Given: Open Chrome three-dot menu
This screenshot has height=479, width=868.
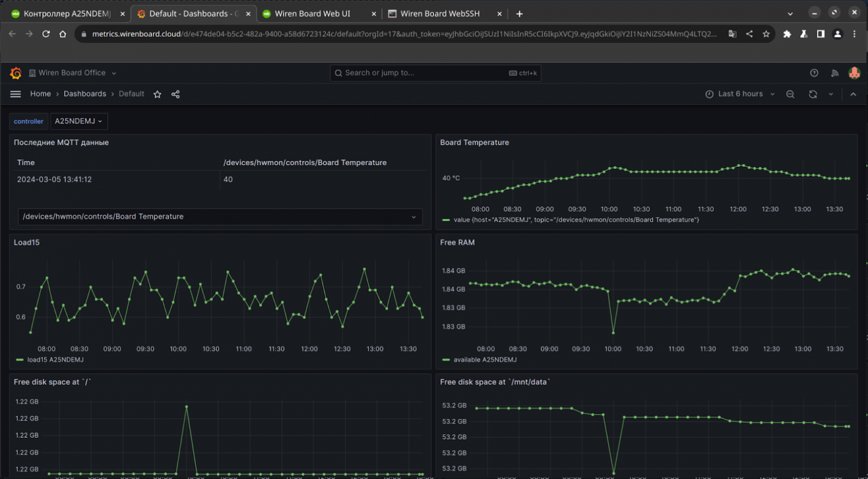Looking at the screenshot, I should [x=855, y=34].
